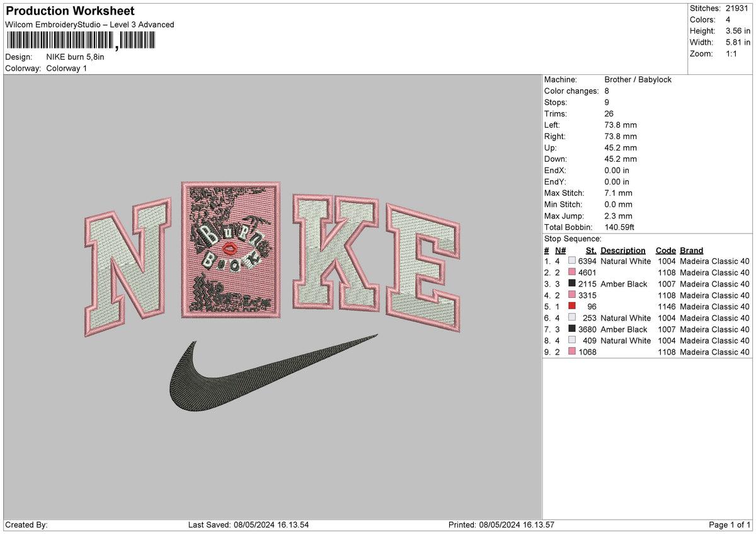
Task: Click stitch count 253 in stop row 6
Action: 590,318
